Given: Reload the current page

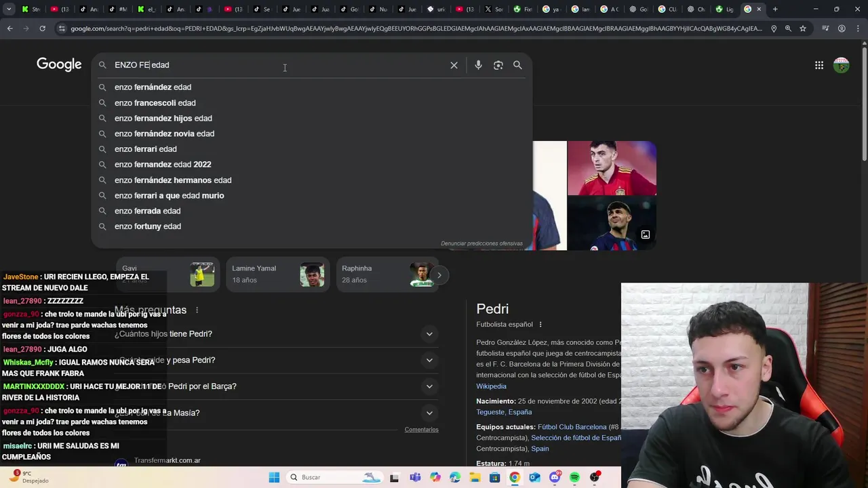Looking at the screenshot, I should tap(42, 28).
